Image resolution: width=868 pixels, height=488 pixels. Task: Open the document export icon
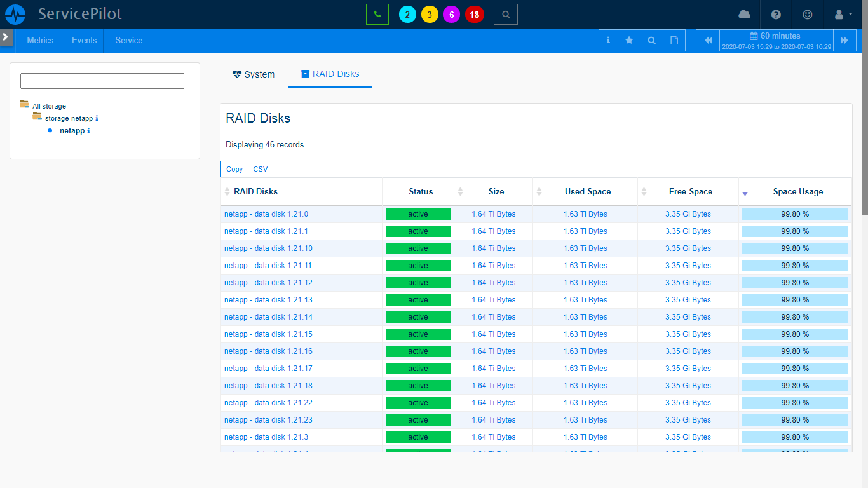pyautogui.click(x=674, y=39)
